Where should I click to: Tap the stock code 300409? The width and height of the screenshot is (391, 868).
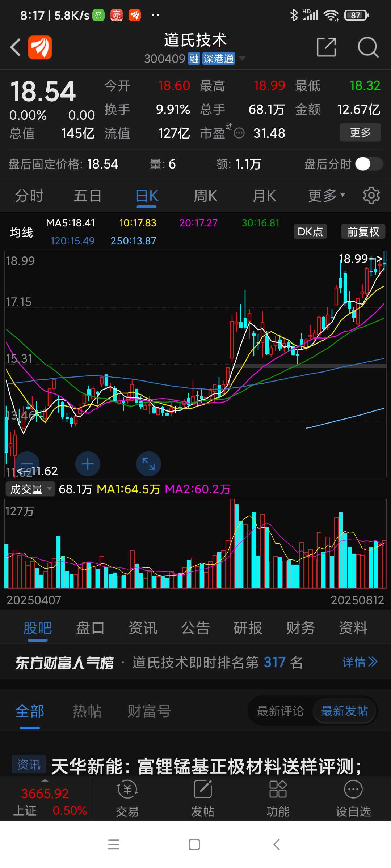point(165,59)
